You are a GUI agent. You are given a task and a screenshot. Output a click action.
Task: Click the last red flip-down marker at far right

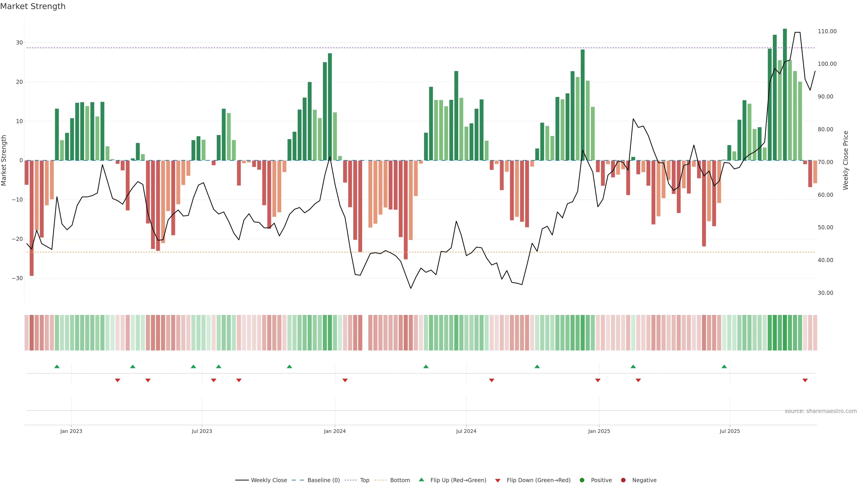tap(805, 380)
